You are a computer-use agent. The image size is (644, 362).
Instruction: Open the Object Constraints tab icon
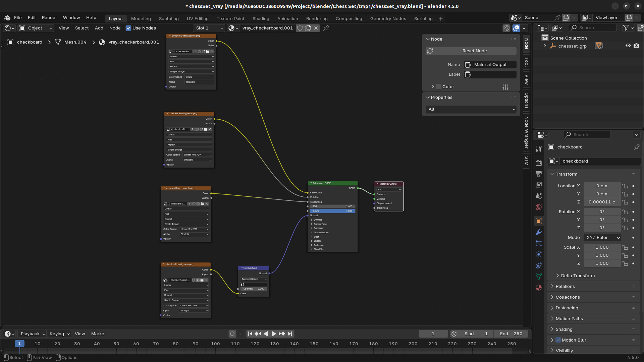[x=539, y=265]
